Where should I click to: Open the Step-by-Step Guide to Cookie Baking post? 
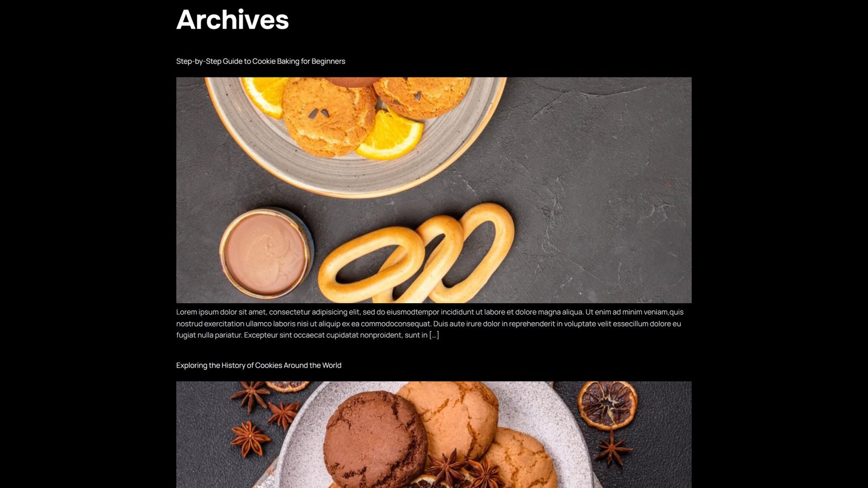coord(260,61)
